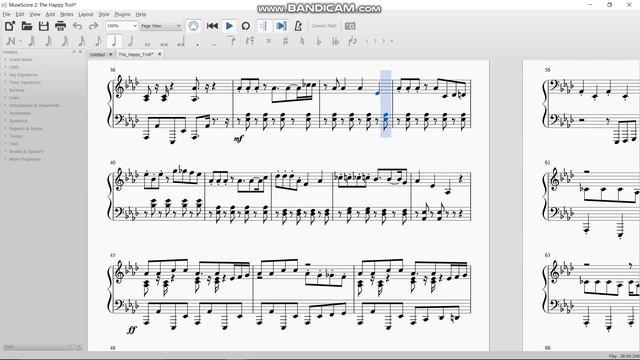Close the Untitled tab
Image resolution: width=640 pixels, height=360 pixels.
[x=111, y=54]
